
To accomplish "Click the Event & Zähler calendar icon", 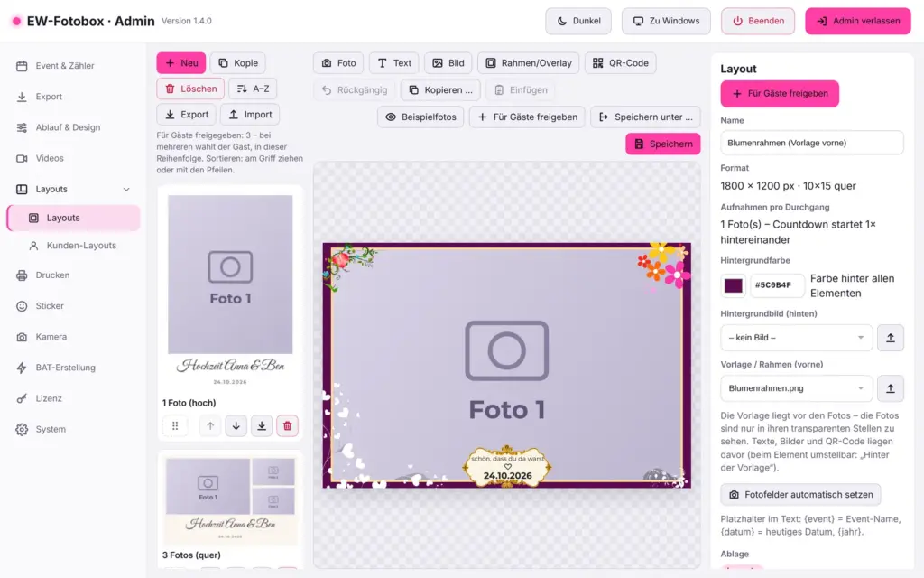I will (22, 66).
